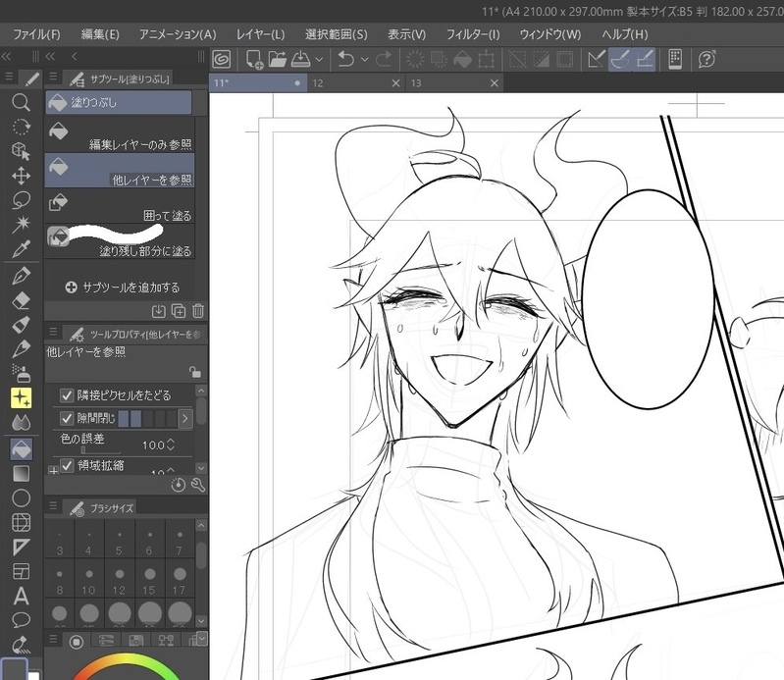Select the Balloon speech bubble tool
784x680 pixels.
21,620
